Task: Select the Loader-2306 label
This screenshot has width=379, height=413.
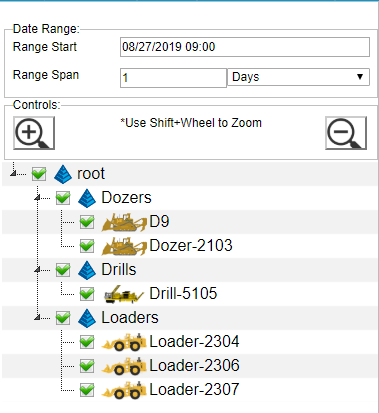Action: click(x=194, y=366)
